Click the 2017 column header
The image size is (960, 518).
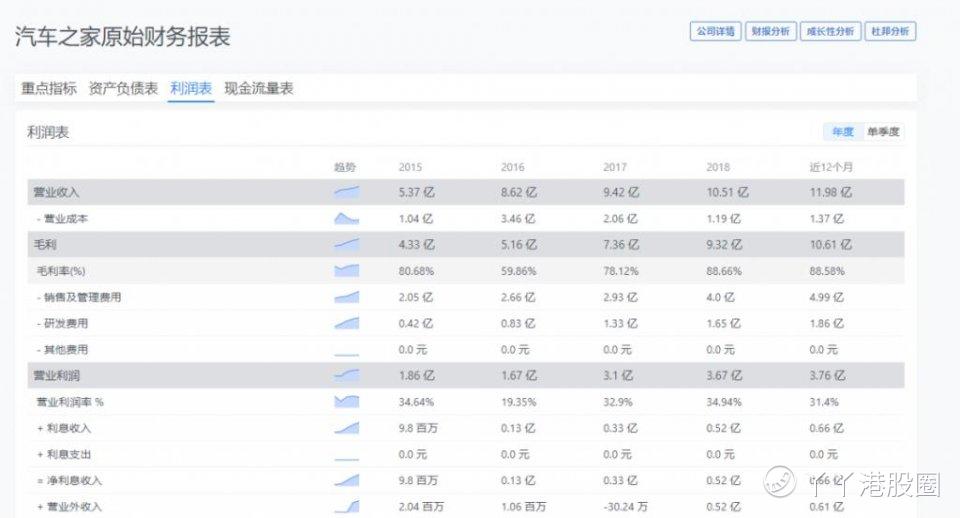pos(615,167)
